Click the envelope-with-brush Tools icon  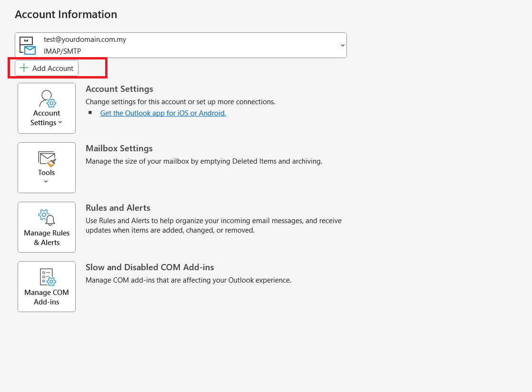(47, 159)
